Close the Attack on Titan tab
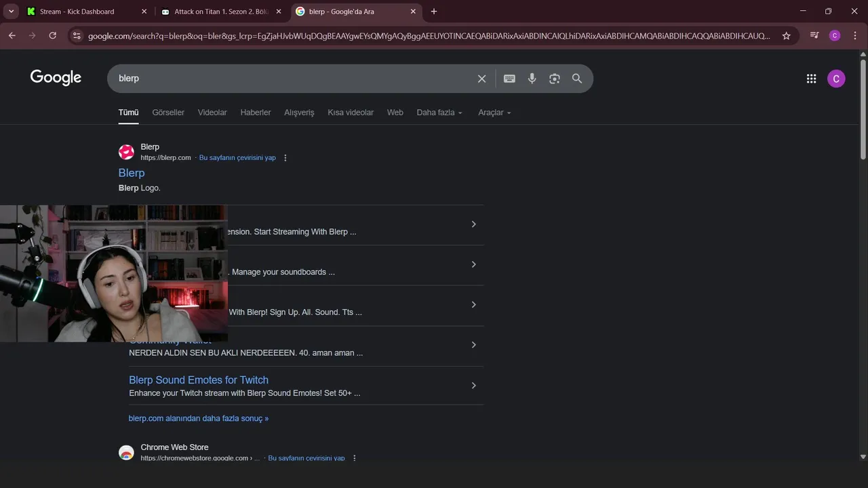The height and width of the screenshot is (488, 868). (278, 12)
